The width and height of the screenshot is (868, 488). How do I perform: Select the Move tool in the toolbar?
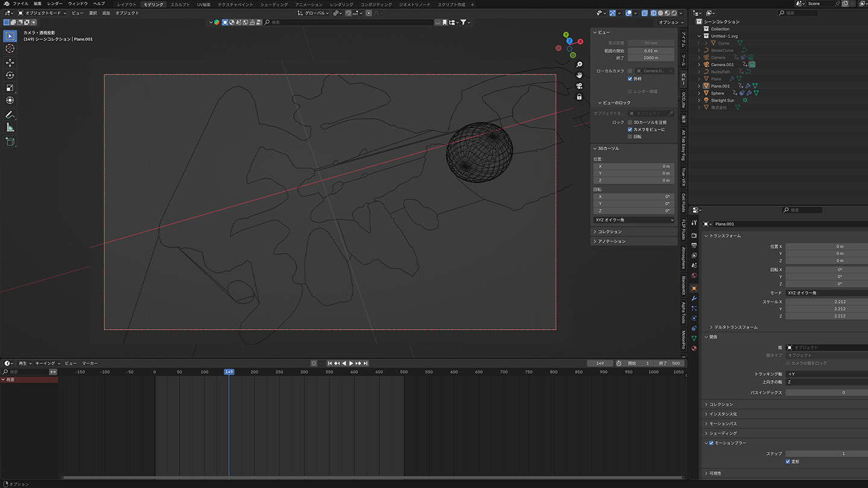(10, 63)
